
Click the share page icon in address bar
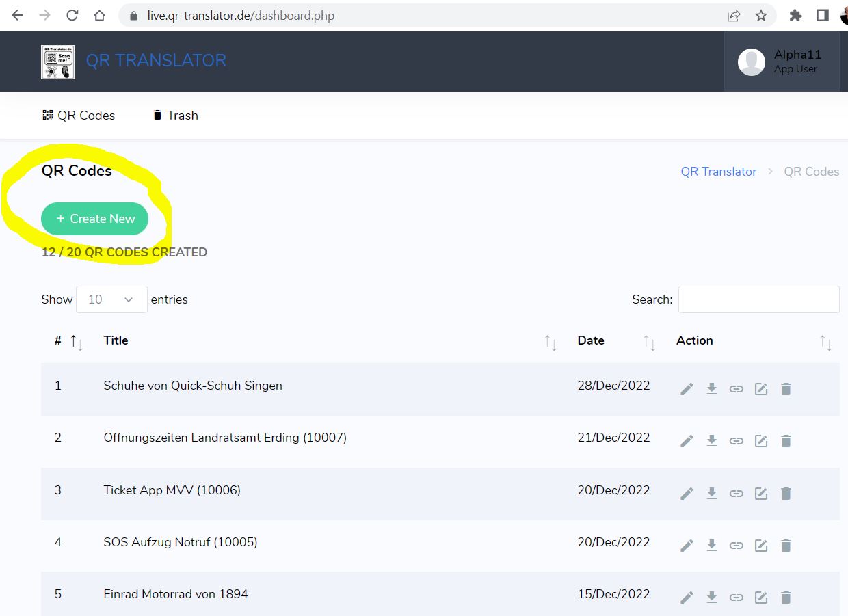(734, 15)
